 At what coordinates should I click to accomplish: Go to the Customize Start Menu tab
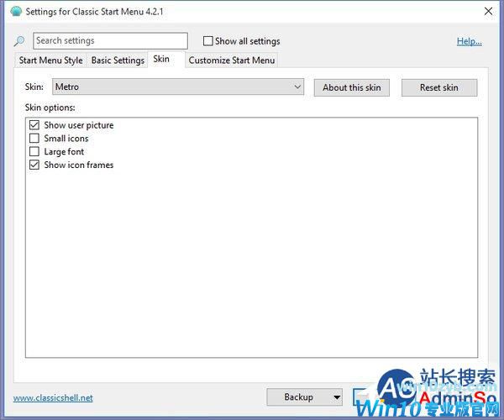[x=231, y=60]
